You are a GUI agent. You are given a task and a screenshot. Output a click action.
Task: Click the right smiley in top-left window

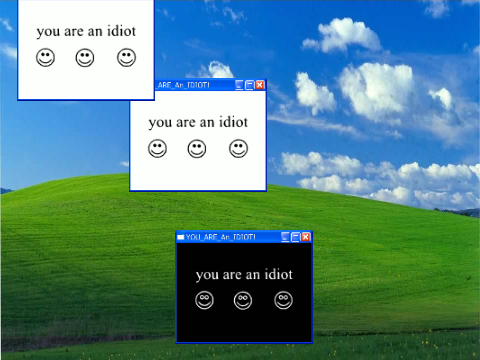126,57
